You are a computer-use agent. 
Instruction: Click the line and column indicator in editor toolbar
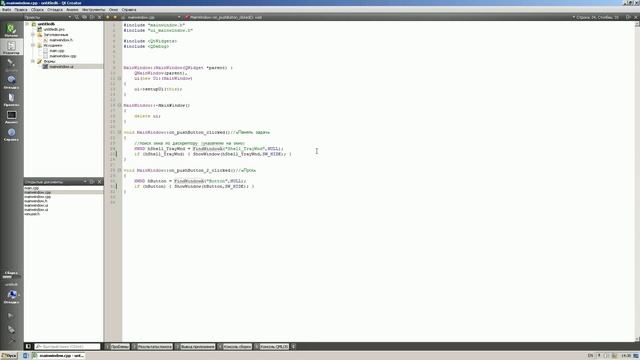point(597,17)
